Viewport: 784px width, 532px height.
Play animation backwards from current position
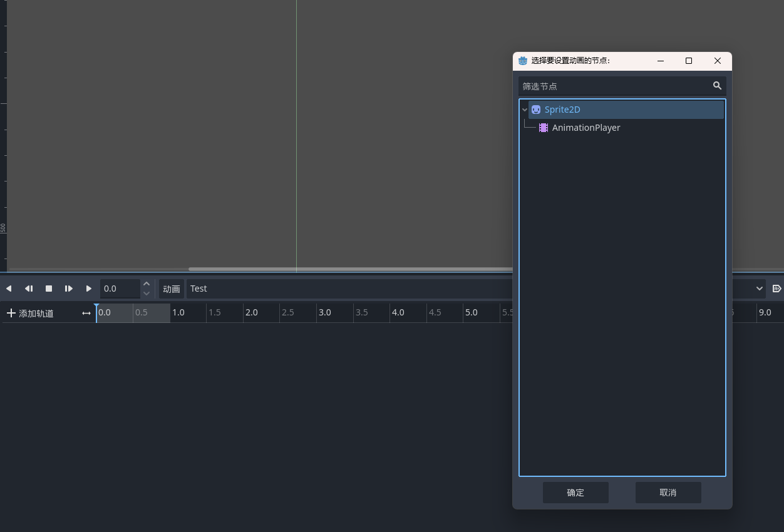point(9,289)
